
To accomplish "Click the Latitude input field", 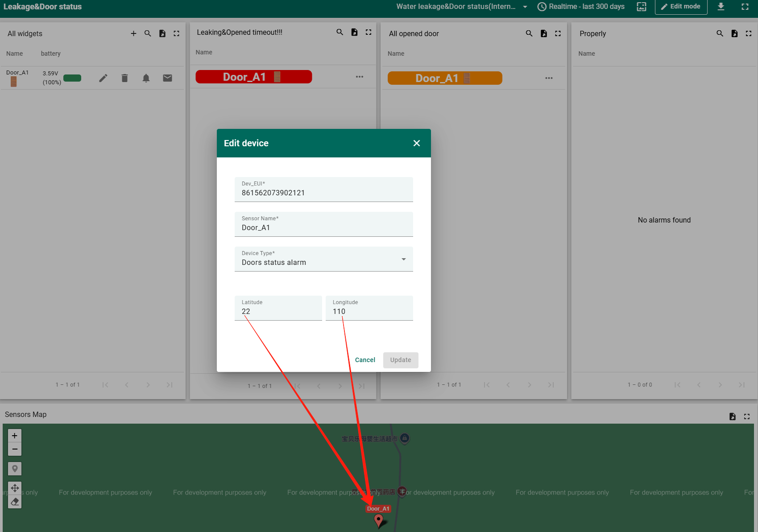I will (x=278, y=311).
